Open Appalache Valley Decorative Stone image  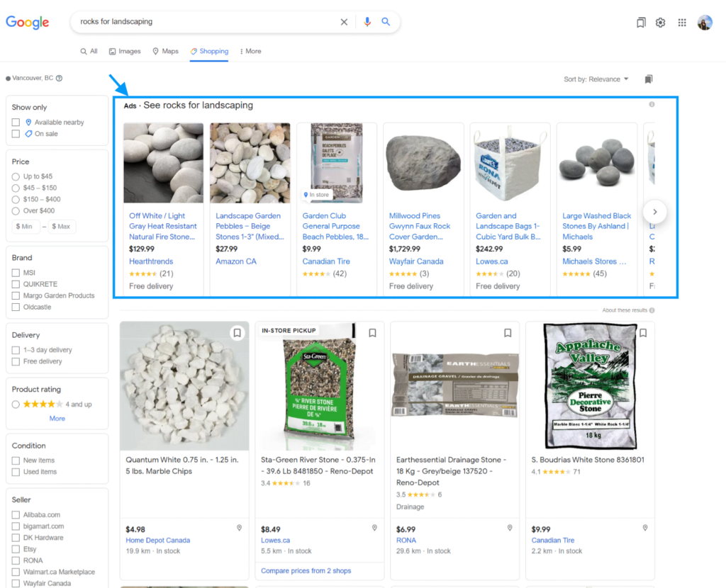(591, 386)
